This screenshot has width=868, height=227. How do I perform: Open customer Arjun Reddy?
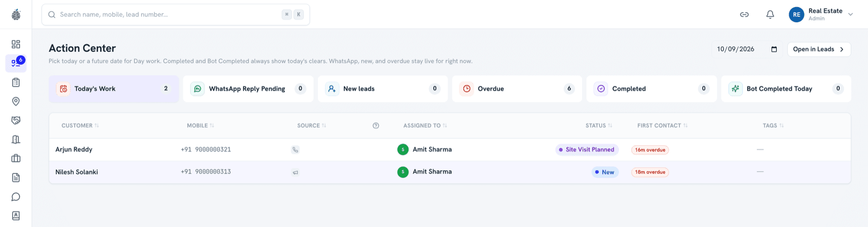[74, 150]
